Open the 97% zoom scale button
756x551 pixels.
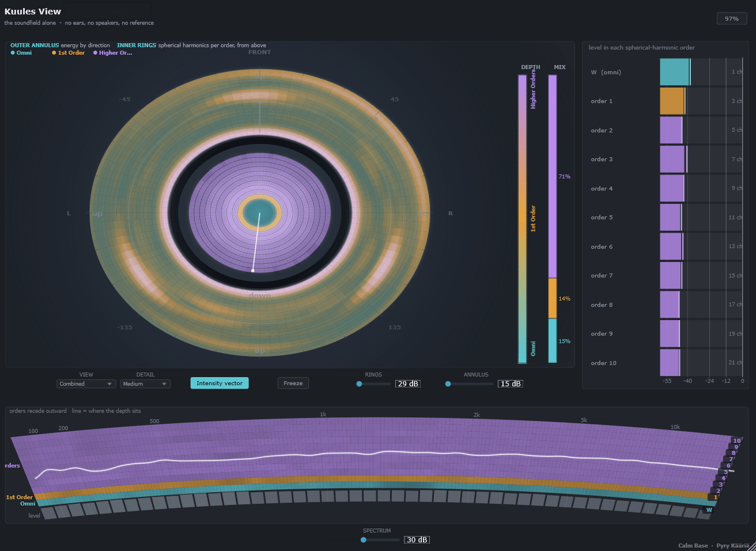(x=732, y=18)
